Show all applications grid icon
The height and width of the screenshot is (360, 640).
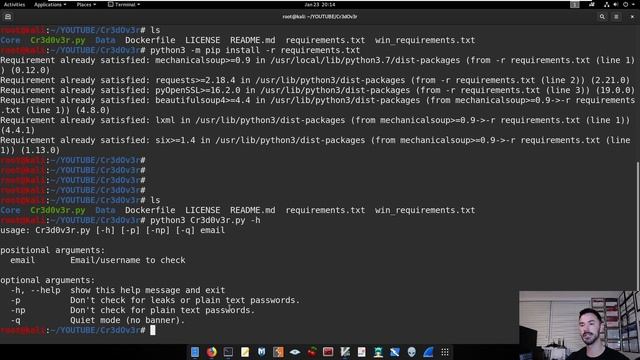tap(445, 352)
